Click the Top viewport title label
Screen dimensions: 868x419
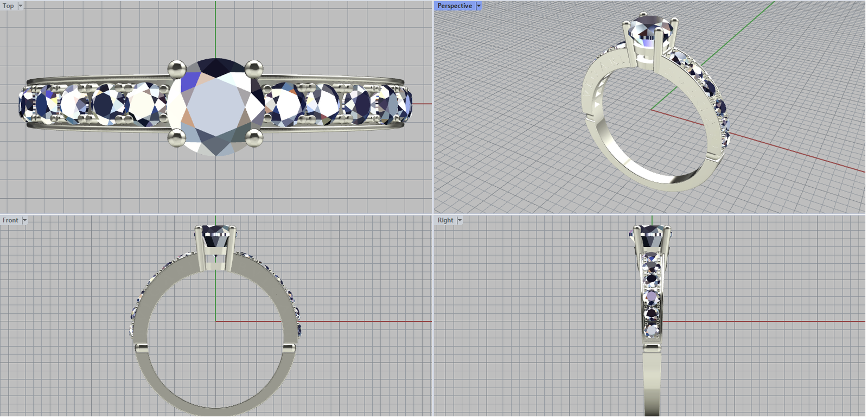(8, 6)
